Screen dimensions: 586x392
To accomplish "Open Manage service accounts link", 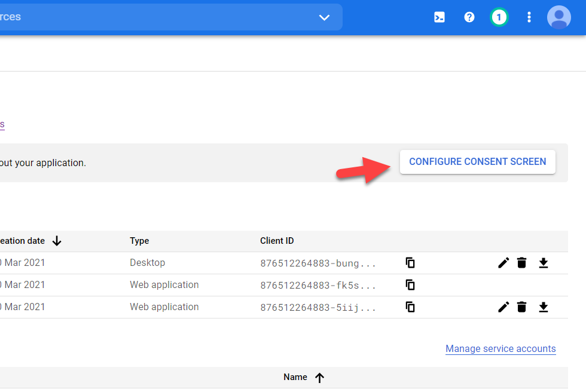I will (x=500, y=349).
